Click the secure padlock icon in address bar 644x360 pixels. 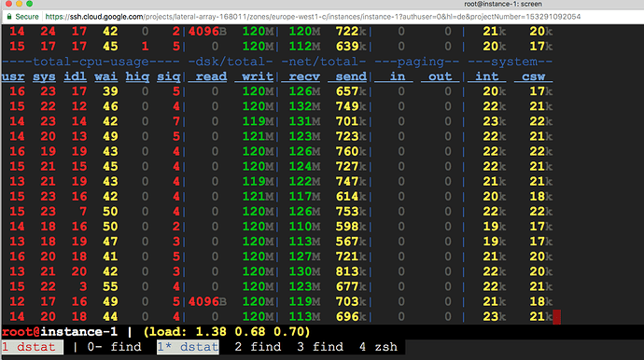tap(9, 17)
